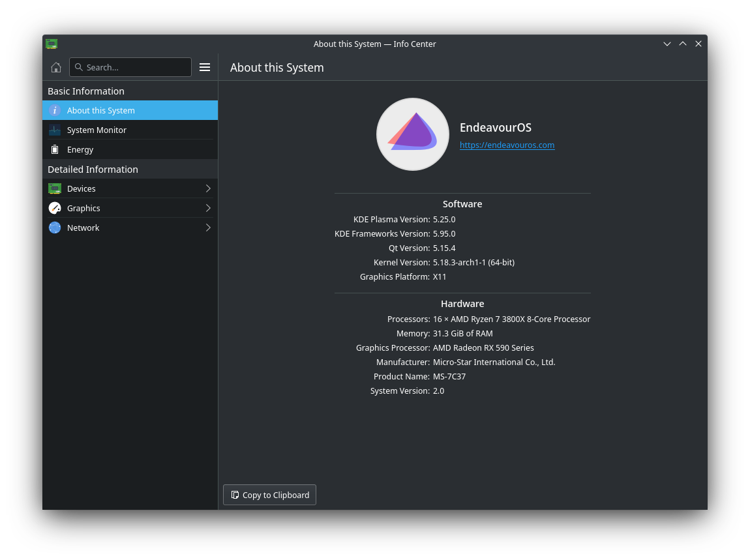750x560 pixels.
Task: Expand the Graphics category arrow
Action: (208, 208)
